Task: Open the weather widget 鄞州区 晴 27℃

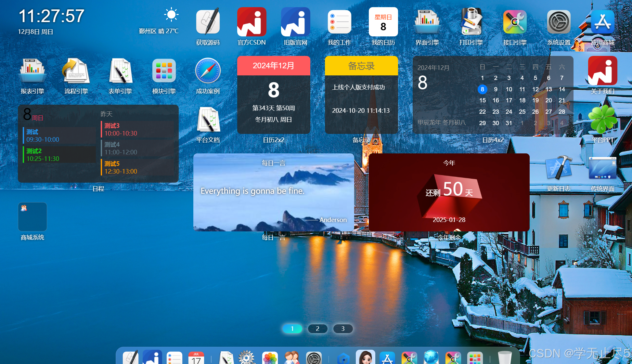Action: click(159, 21)
